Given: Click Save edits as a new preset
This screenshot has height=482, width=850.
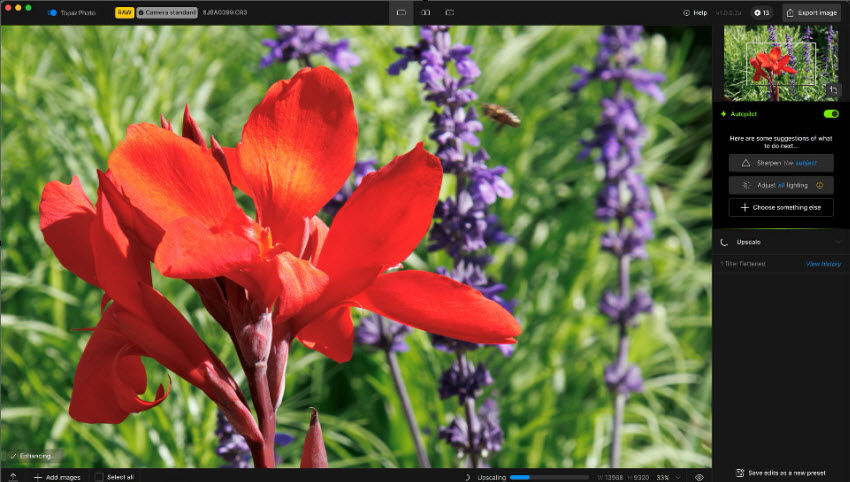Looking at the screenshot, I should 781,473.
